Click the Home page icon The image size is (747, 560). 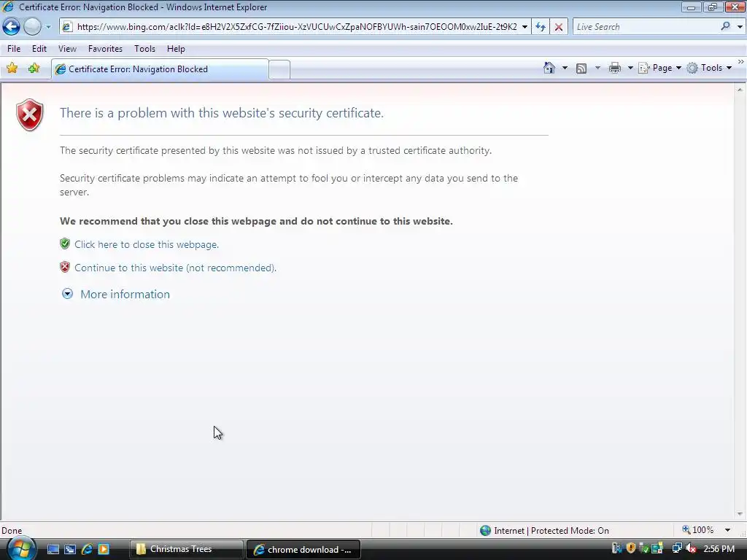pyautogui.click(x=549, y=68)
